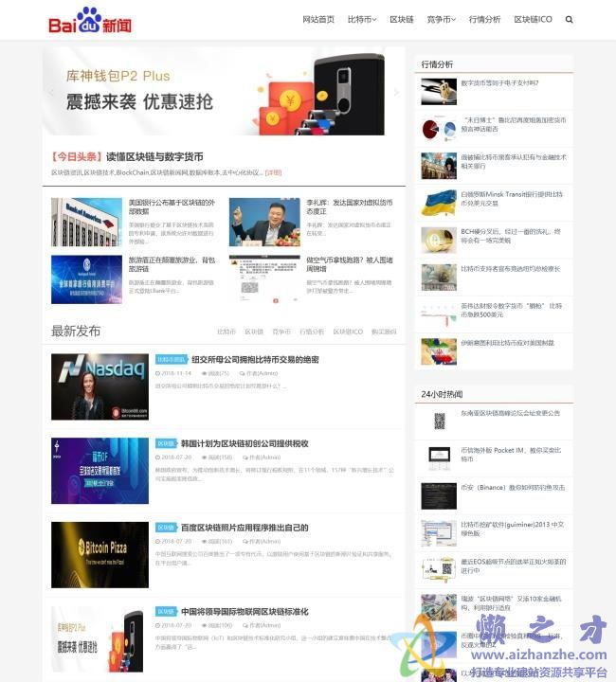This screenshot has width=616, height=682.
Task: Expand the 竞争币 dropdown in navigation
Action: pyautogui.click(x=441, y=20)
